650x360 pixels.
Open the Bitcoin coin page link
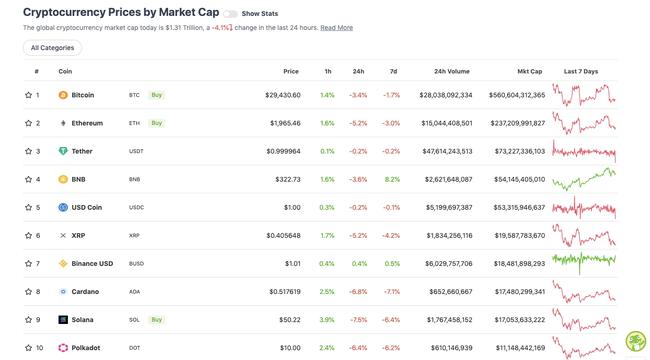[83, 95]
